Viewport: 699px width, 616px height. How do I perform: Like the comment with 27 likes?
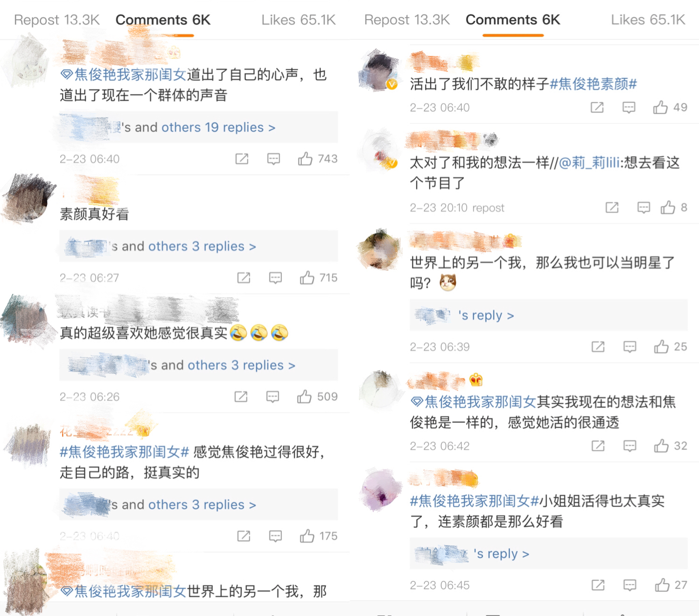(x=662, y=585)
